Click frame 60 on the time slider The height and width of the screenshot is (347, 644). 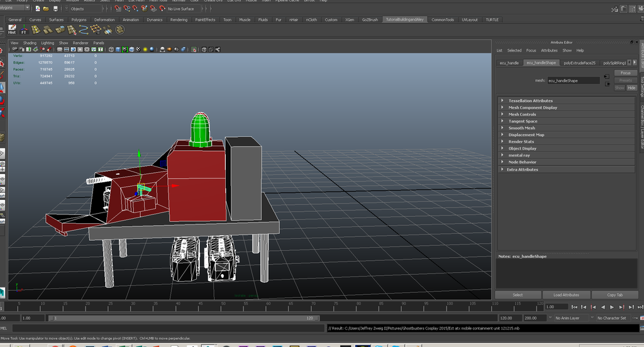click(268, 306)
